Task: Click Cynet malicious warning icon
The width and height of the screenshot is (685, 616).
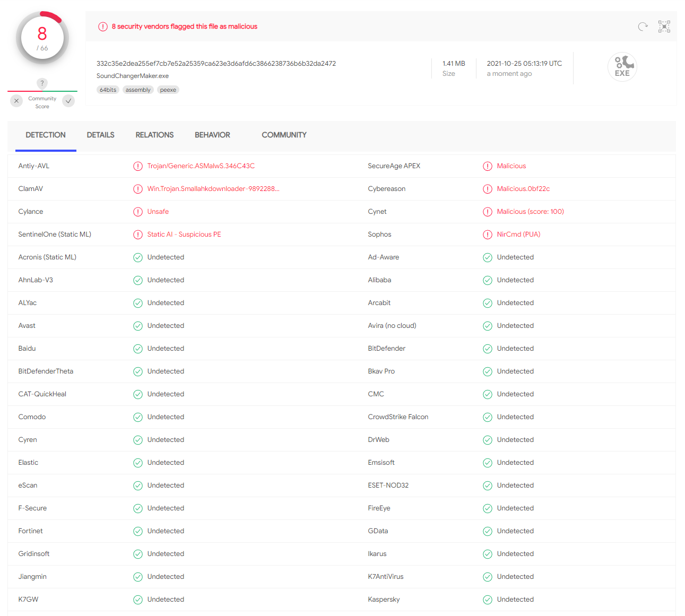Action: 488,212
